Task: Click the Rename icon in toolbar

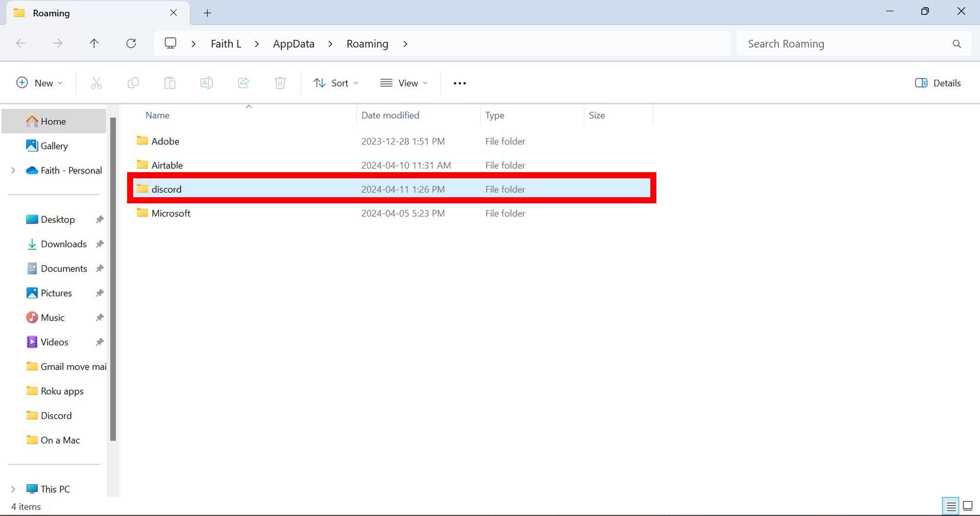Action: pos(207,83)
